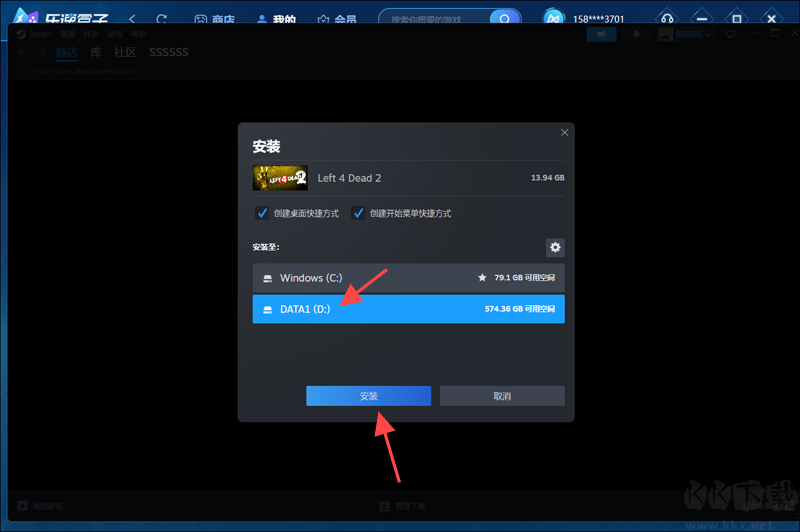The image size is (800, 532).
Task: Open the 会员 tab in top launcher bar
Action: click(x=337, y=19)
